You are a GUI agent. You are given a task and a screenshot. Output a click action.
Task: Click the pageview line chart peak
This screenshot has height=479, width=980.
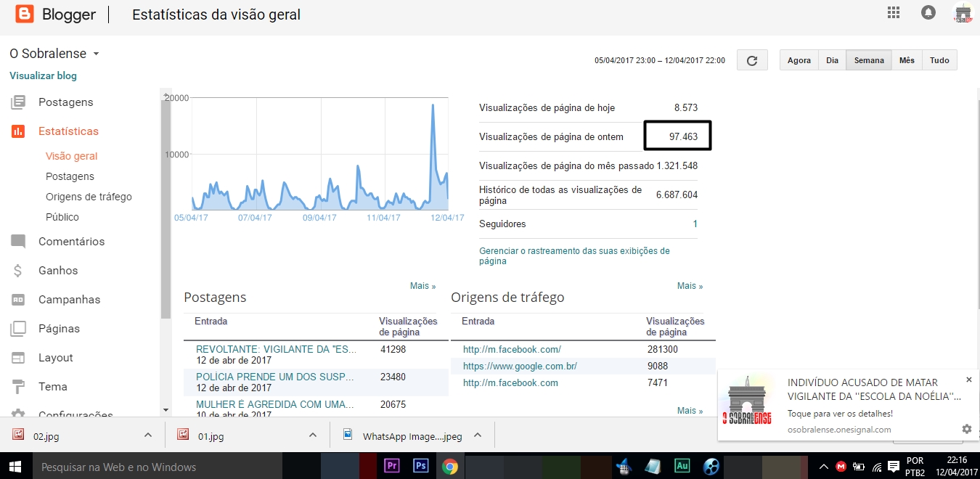click(x=433, y=105)
